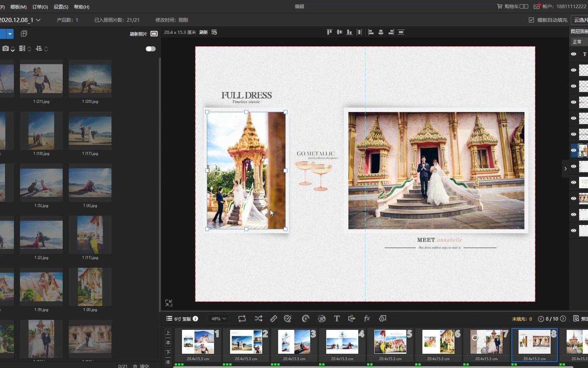Screen dimensions: 588x368
Task: Click the MEET annabelle caption on canvas
Action: coord(439,240)
